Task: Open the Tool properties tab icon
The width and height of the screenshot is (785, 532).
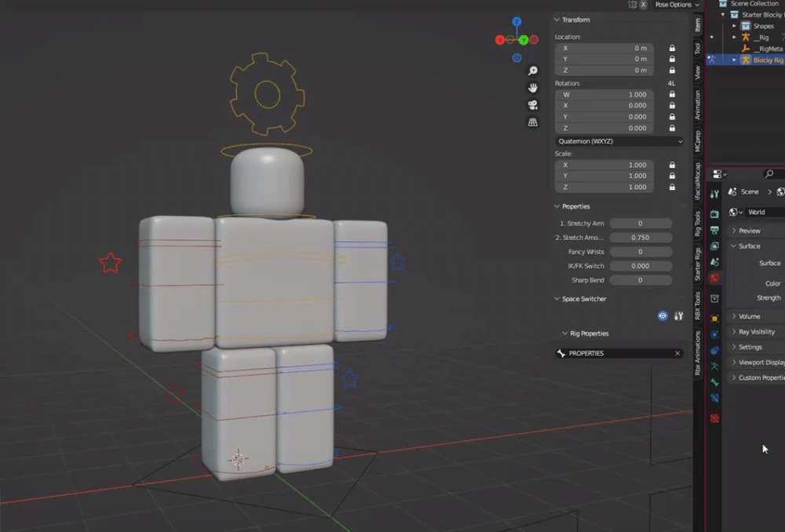Action: coord(714,194)
